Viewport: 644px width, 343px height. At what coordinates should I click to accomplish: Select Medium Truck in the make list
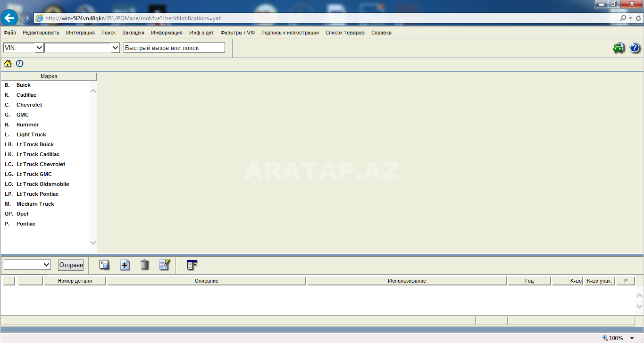(x=35, y=204)
